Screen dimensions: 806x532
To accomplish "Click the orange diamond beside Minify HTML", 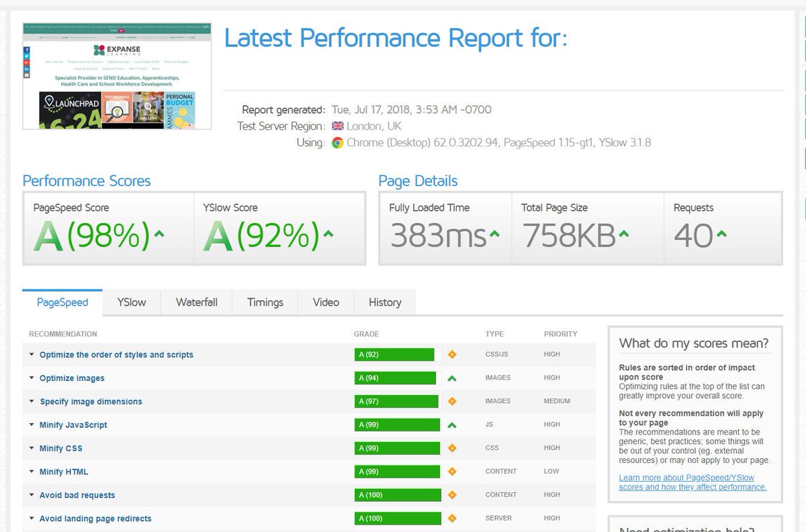I will tap(452, 472).
